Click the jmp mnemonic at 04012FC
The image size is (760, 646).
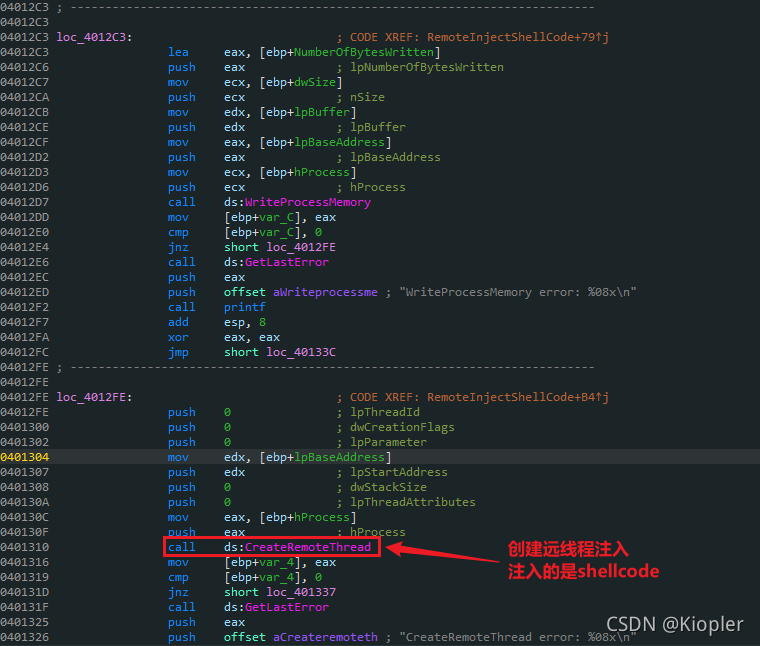178,352
